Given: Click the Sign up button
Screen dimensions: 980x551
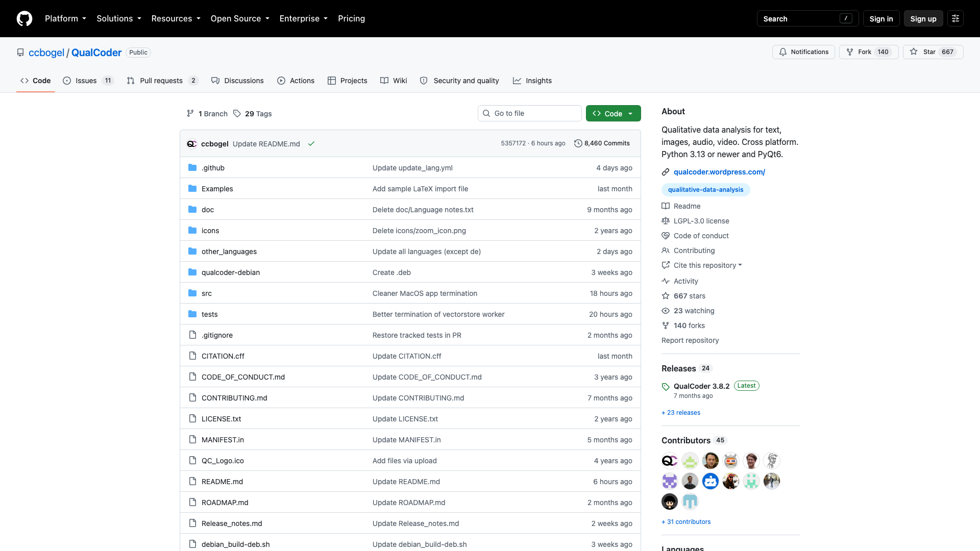Looking at the screenshot, I should [x=923, y=18].
